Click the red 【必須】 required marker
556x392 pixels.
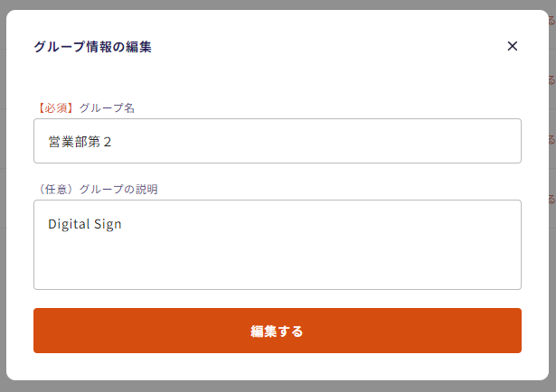click(56, 107)
